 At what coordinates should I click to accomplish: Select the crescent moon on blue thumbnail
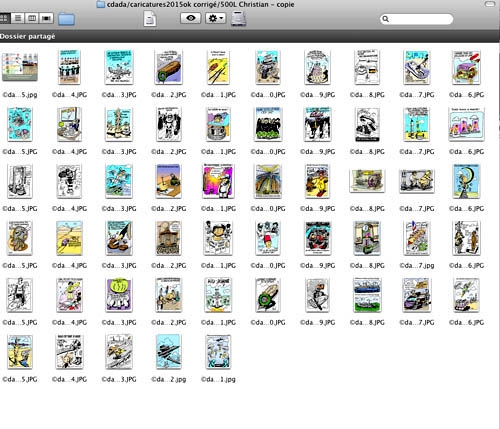[466, 181]
